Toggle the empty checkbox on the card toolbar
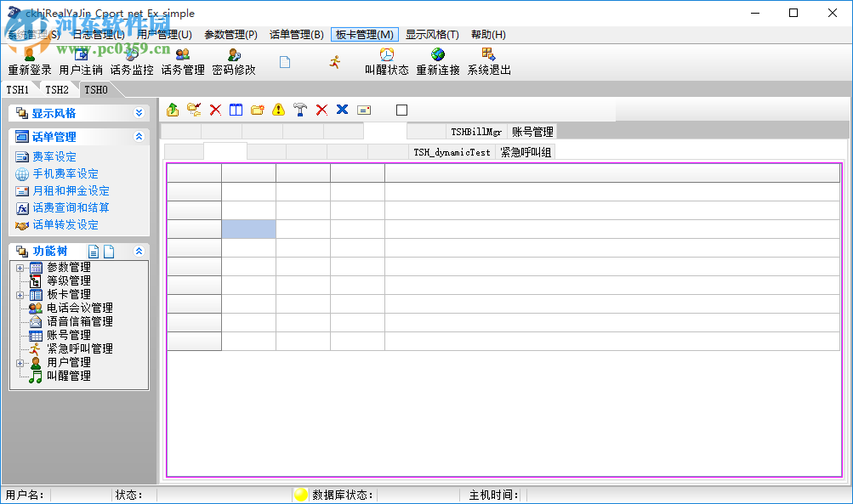This screenshot has height=504, width=853. coord(401,110)
